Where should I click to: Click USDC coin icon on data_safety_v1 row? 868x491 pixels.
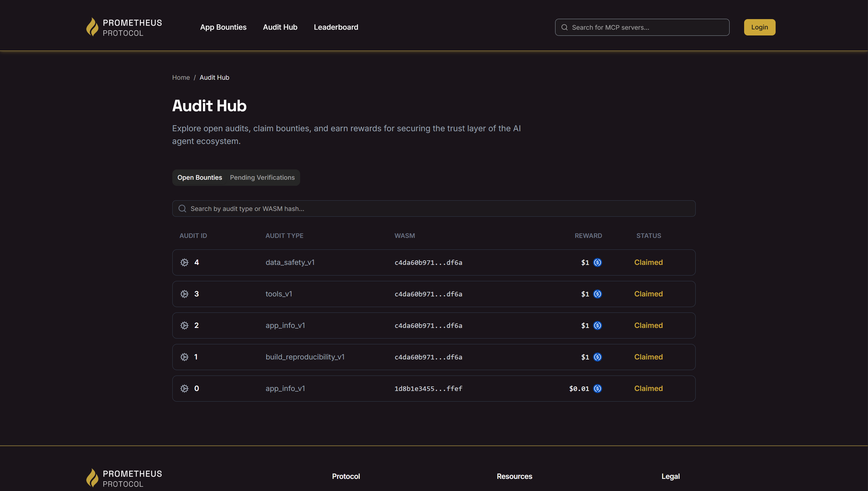pyautogui.click(x=598, y=262)
